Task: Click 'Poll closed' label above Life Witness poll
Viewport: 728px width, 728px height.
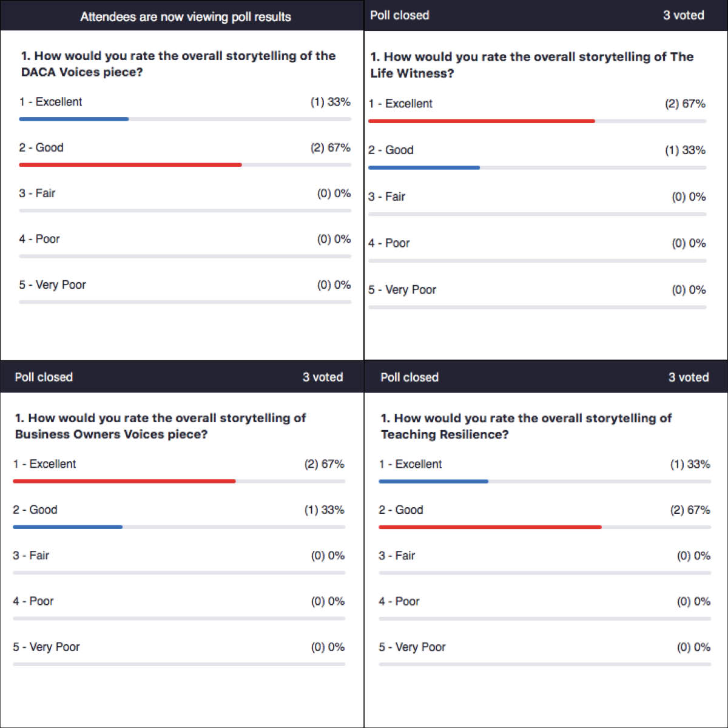Action: 399,15
